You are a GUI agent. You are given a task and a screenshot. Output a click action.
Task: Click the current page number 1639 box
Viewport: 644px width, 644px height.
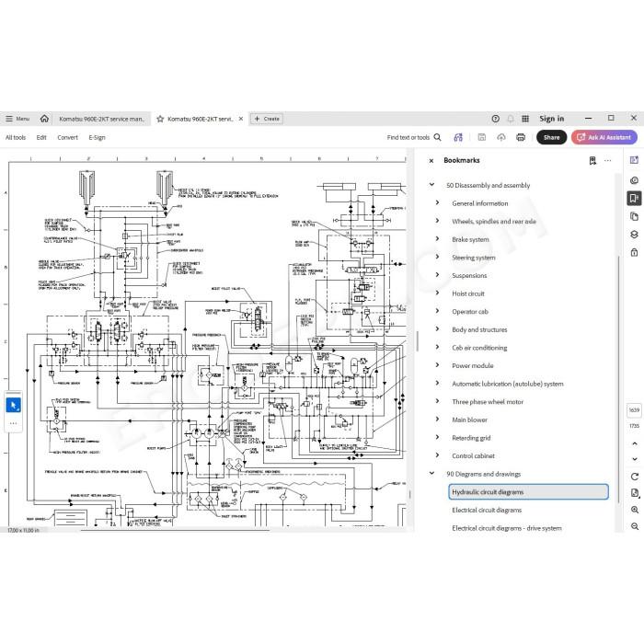(x=634, y=410)
